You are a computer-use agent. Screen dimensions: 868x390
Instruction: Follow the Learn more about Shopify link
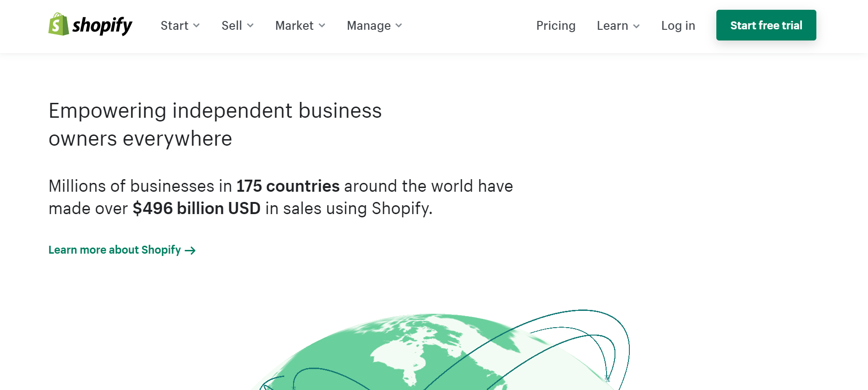coord(114,250)
